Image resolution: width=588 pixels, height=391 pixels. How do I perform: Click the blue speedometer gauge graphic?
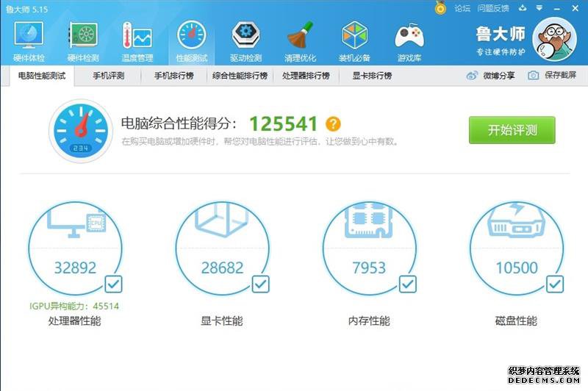tap(81, 131)
